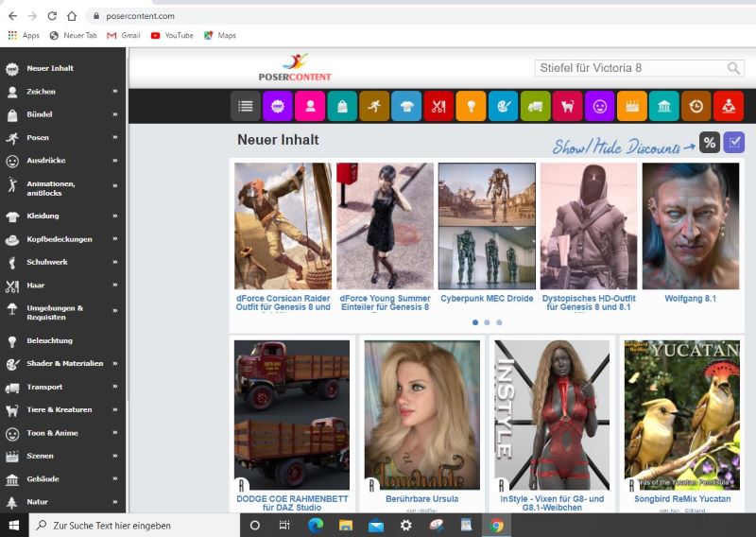Open Dystopisches HD-Outfit product link

click(x=589, y=303)
